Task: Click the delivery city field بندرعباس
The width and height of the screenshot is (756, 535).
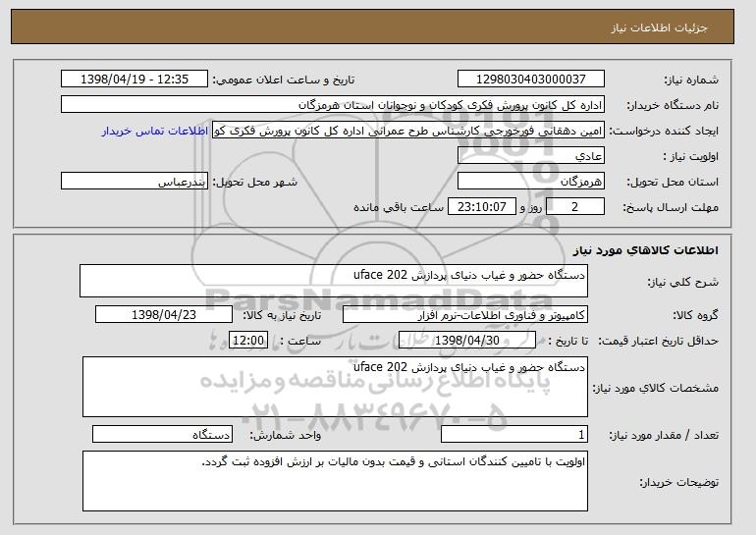Action: [x=135, y=182]
